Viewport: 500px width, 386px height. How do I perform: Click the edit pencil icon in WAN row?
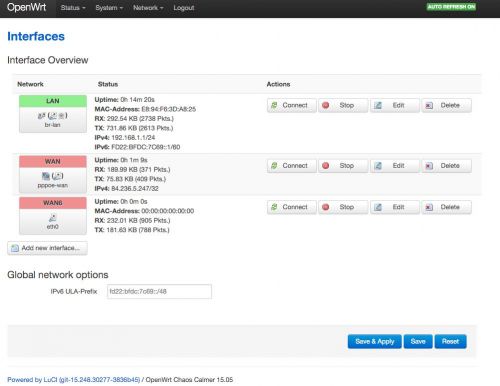coord(377,166)
